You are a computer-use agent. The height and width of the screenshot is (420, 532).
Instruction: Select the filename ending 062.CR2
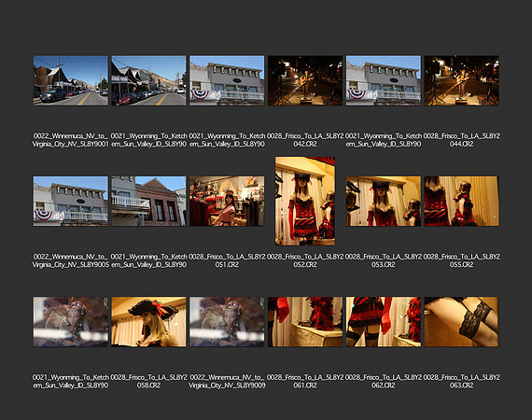click(384, 382)
